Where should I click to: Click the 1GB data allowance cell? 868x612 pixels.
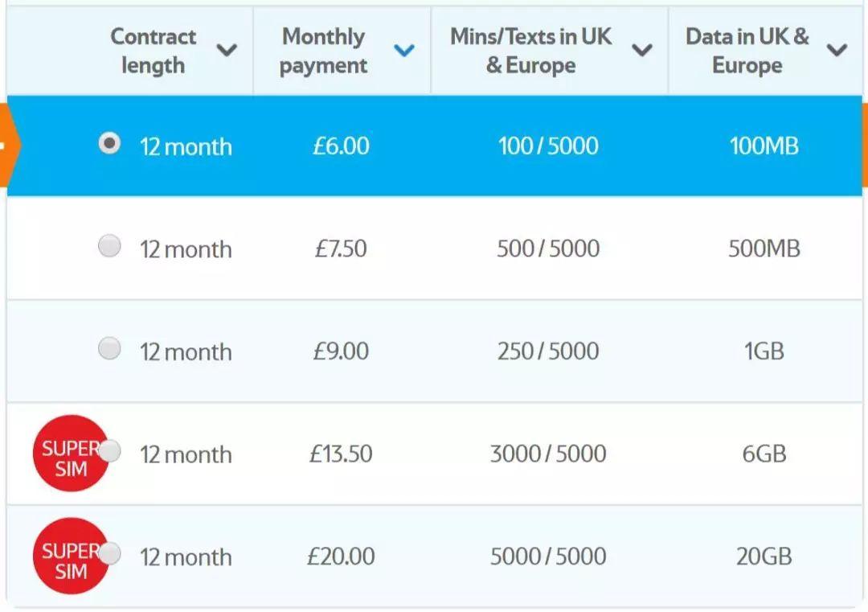coord(764,351)
